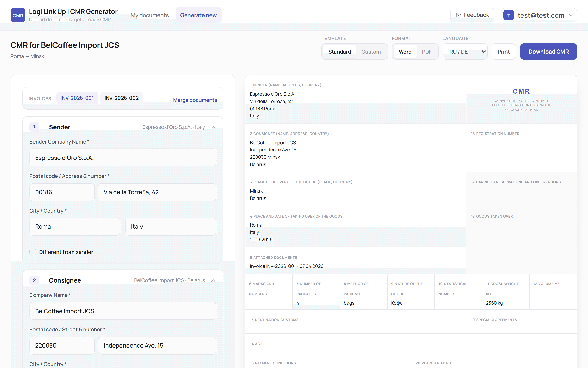Click the 18 Goods Taken Over box
The width and height of the screenshot is (588, 368).
tap(521, 240)
